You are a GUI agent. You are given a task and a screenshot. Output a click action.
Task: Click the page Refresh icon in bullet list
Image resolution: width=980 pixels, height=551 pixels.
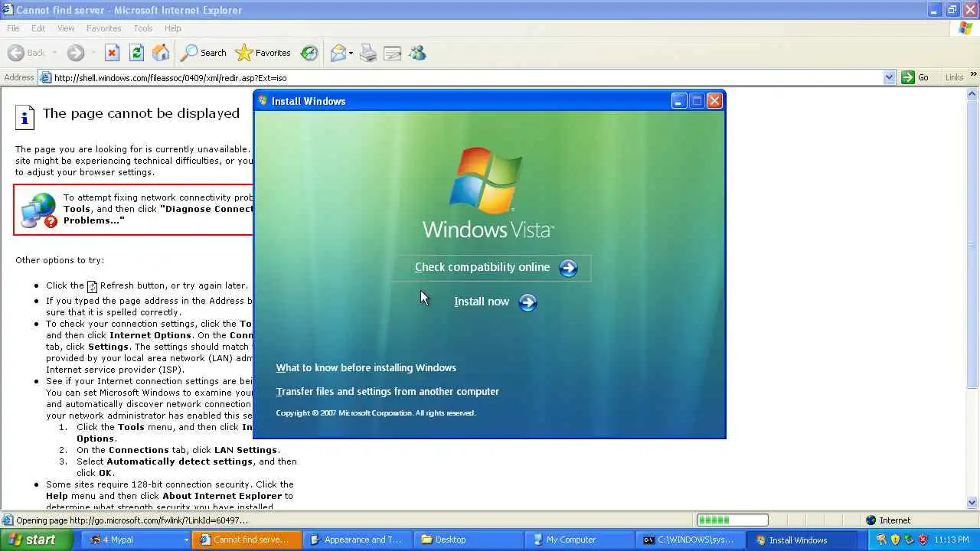(x=92, y=286)
